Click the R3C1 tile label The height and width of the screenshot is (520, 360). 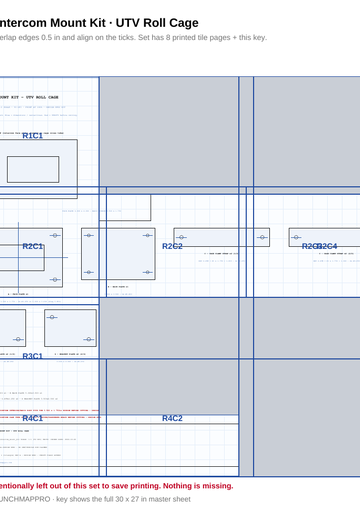33,356
